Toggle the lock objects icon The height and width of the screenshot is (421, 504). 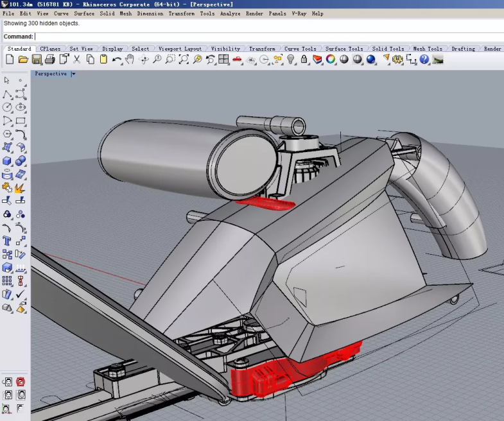pos(304,60)
